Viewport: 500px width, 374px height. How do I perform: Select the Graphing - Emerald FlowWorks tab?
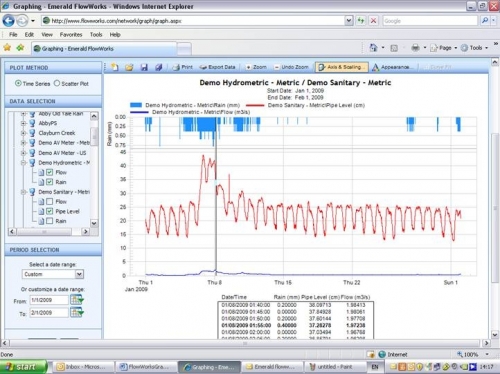coord(104,49)
